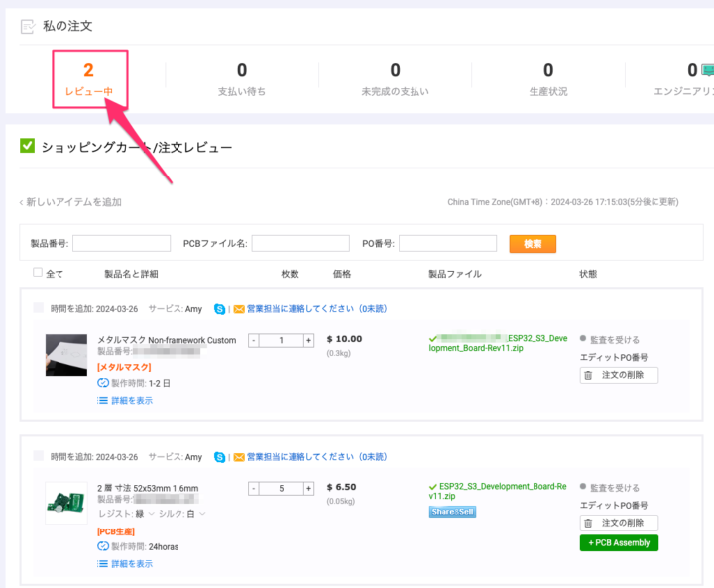The image size is (714, 588).
Task: Click list icon beside PCB order 詳細を表示
Action: click(x=102, y=564)
